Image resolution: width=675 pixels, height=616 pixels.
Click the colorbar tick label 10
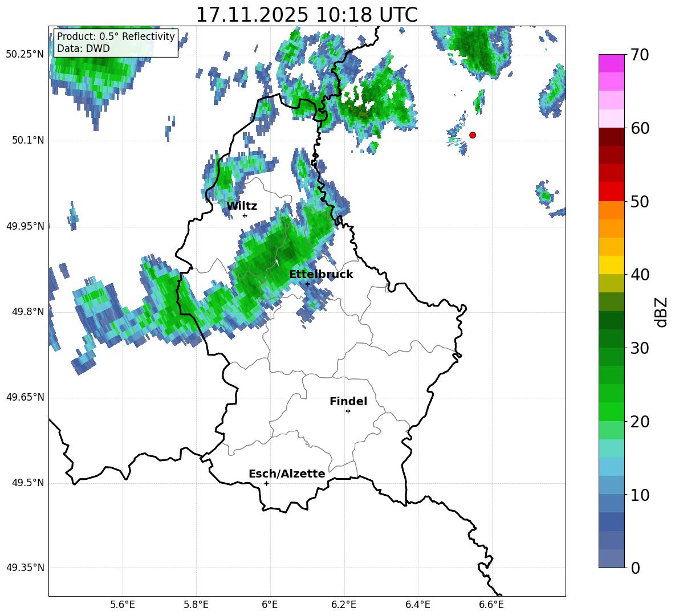(x=640, y=495)
